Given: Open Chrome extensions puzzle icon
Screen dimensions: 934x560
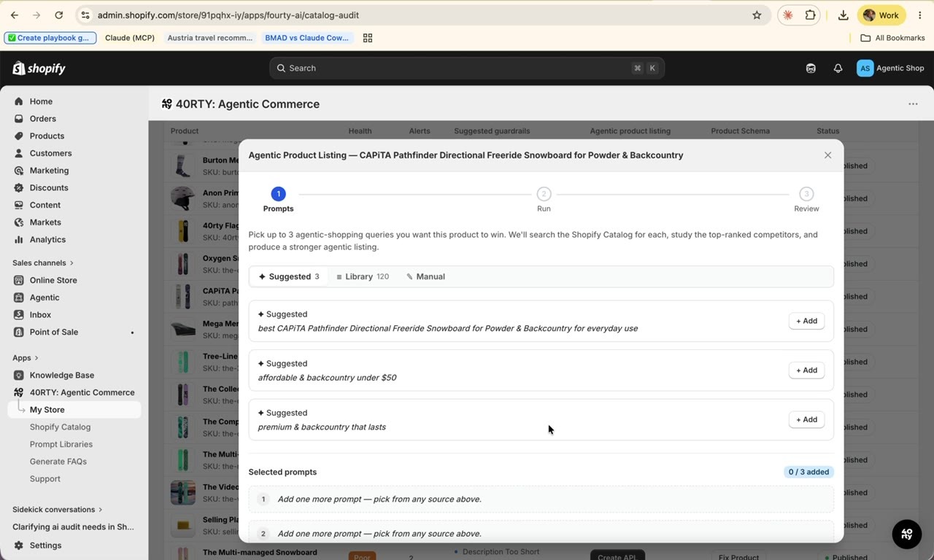Looking at the screenshot, I should pos(810,15).
